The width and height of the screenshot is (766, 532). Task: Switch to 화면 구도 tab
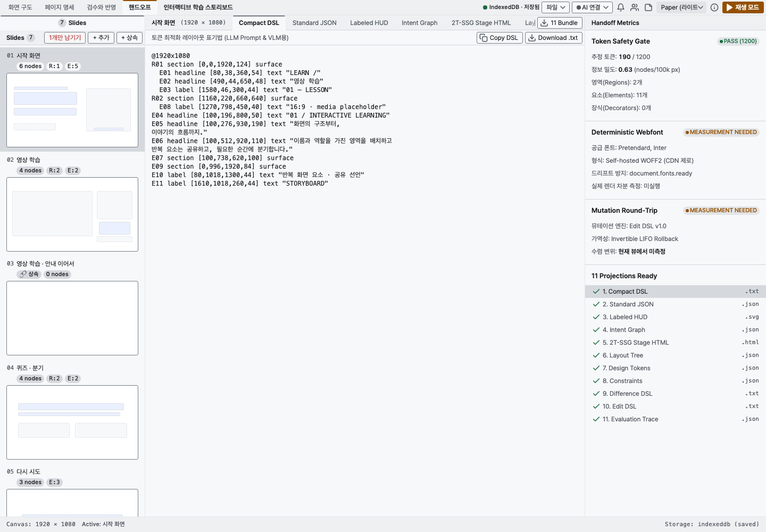coord(20,7)
